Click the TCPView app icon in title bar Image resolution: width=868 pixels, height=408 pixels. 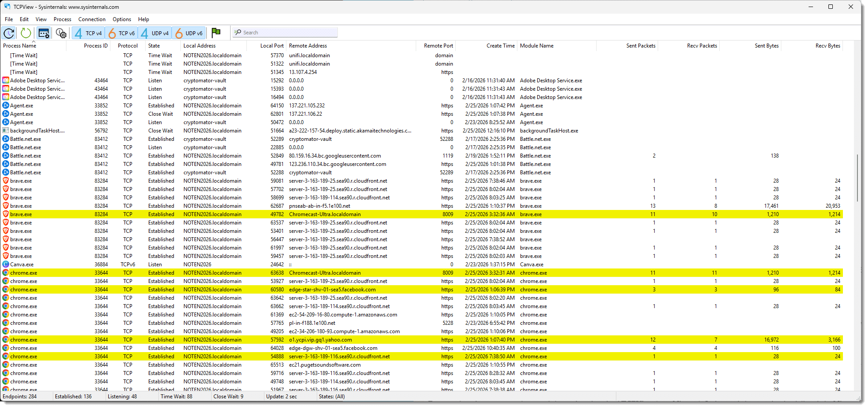pyautogui.click(x=7, y=7)
